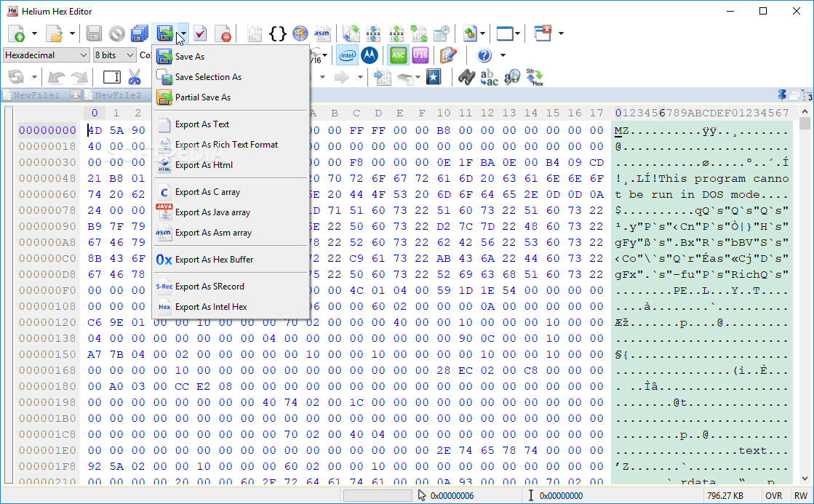Open the dropdown beside New file icon
814x504 pixels.
pos(35,33)
